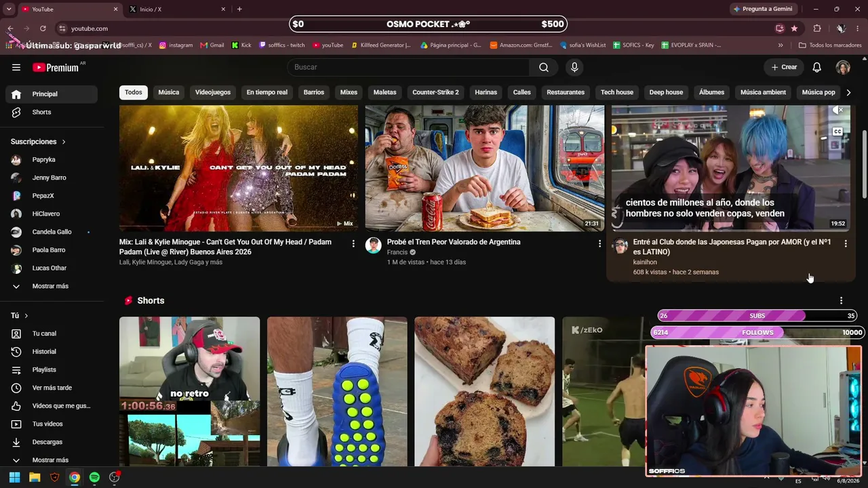Open options for Probé el Tren video

click(599, 243)
